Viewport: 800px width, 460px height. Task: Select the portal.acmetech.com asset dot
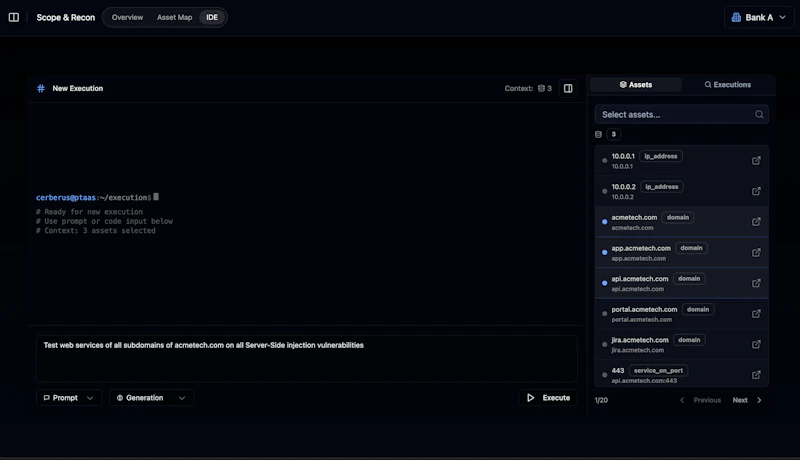tap(605, 314)
